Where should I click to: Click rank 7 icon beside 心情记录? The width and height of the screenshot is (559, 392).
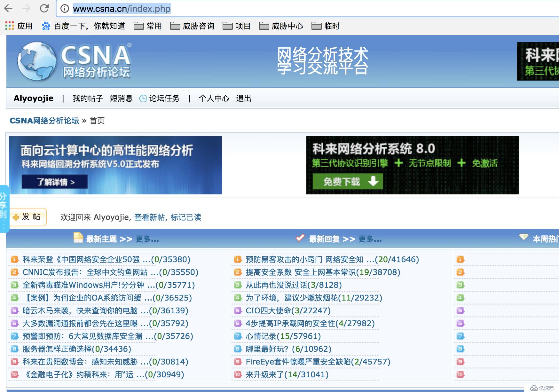(238, 336)
